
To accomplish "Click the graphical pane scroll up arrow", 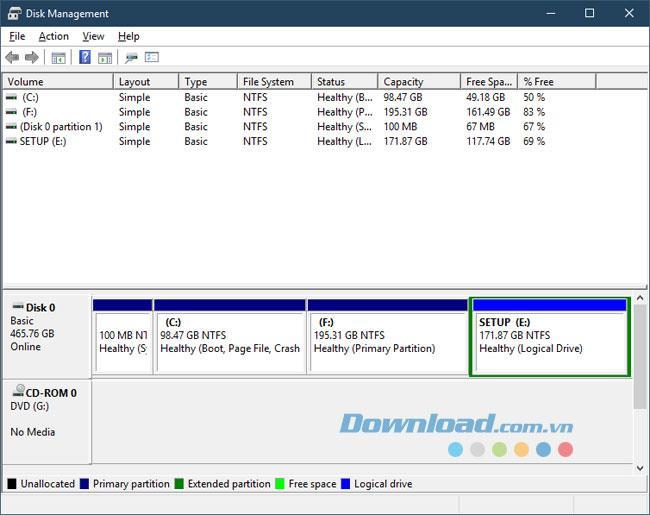I will pos(640,298).
